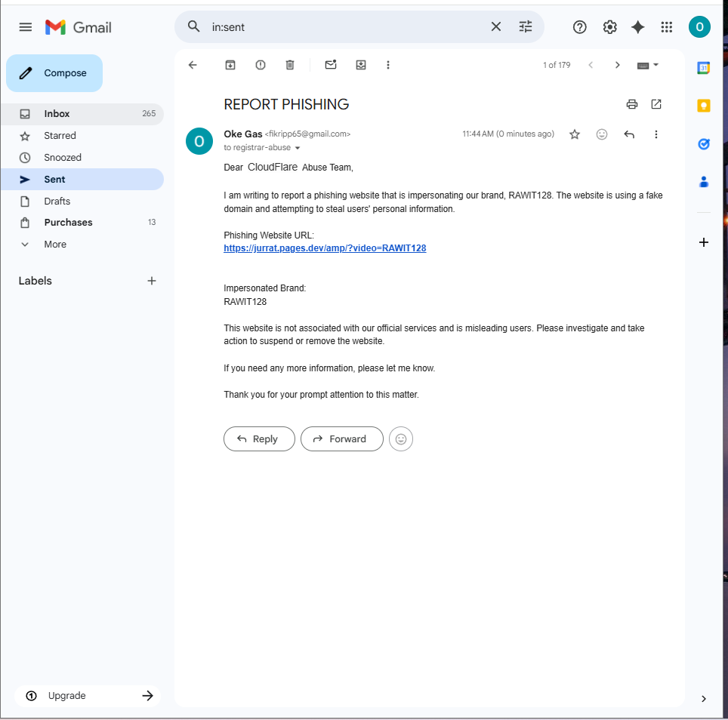
Task: Open the Google apps grid
Action: click(667, 27)
